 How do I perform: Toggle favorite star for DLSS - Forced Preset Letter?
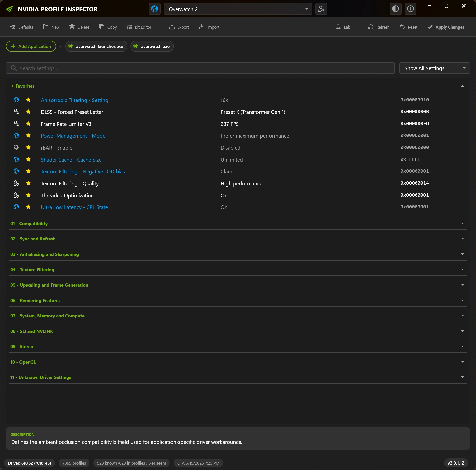pyautogui.click(x=28, y=112)
